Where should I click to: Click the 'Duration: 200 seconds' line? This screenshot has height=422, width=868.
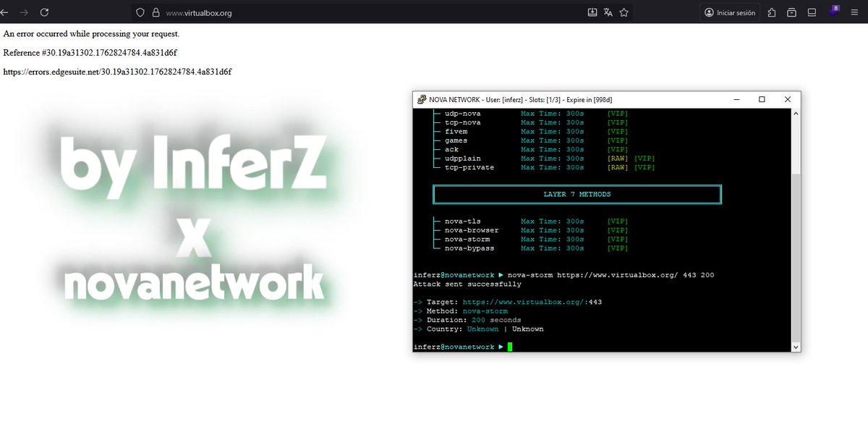(x=467, y=320)
